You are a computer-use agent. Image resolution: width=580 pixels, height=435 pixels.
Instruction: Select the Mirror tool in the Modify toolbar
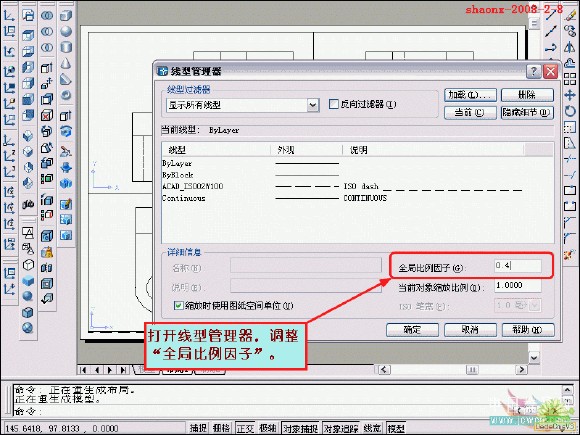point(570,47)
